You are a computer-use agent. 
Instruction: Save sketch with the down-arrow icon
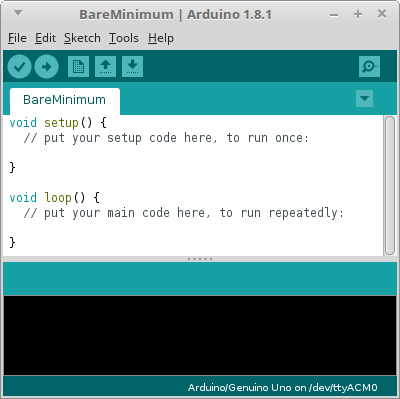click(132, 67)
